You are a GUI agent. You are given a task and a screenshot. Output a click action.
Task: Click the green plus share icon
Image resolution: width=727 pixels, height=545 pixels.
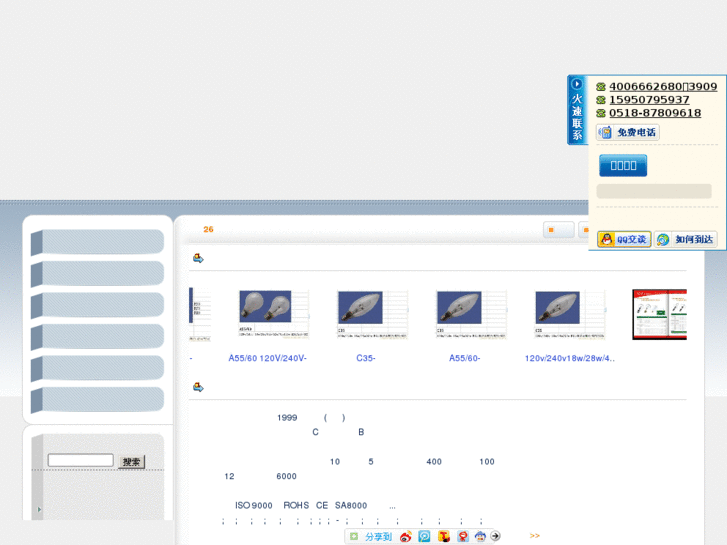click(354, 536)
